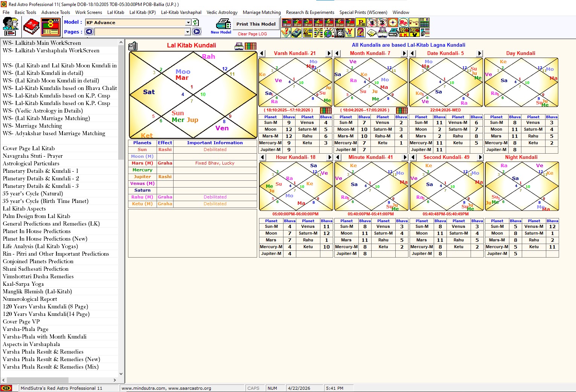The image size is (576, 392).
Task: Open the File menu
Action: 6,12
